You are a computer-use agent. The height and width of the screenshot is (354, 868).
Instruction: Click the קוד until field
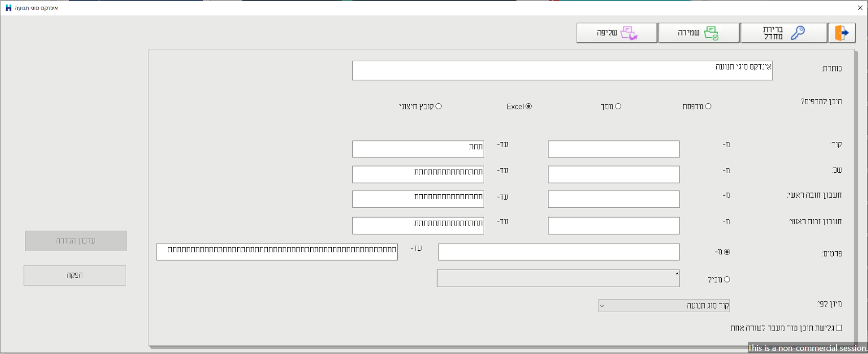(x=418, y=149)
